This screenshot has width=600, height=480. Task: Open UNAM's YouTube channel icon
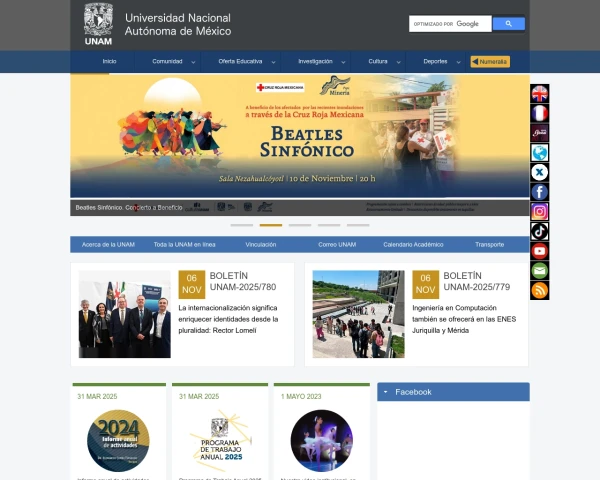click(540, 251)
